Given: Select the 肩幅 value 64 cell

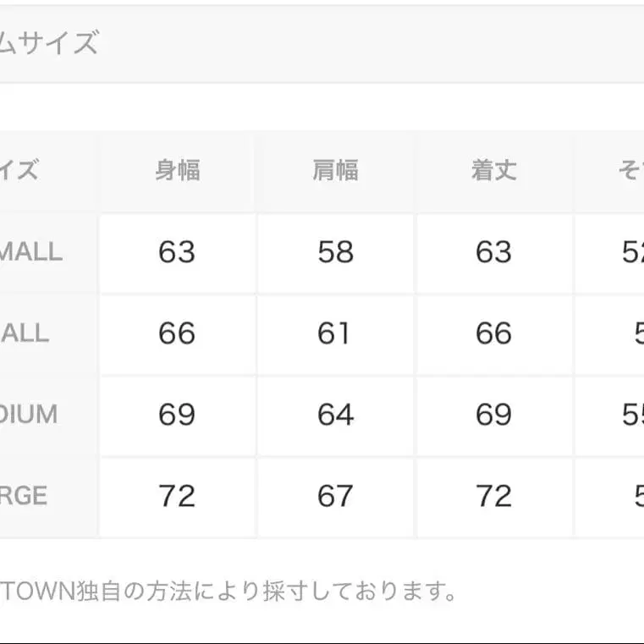Looking at the screenshot, I should (x=335, y=415).
